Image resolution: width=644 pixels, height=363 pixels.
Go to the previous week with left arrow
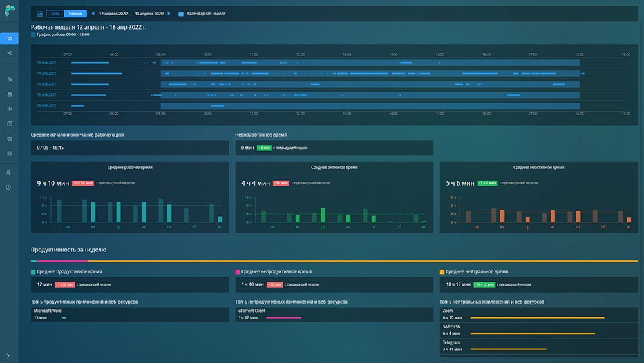pyautogui.click(x=93, y=14)
